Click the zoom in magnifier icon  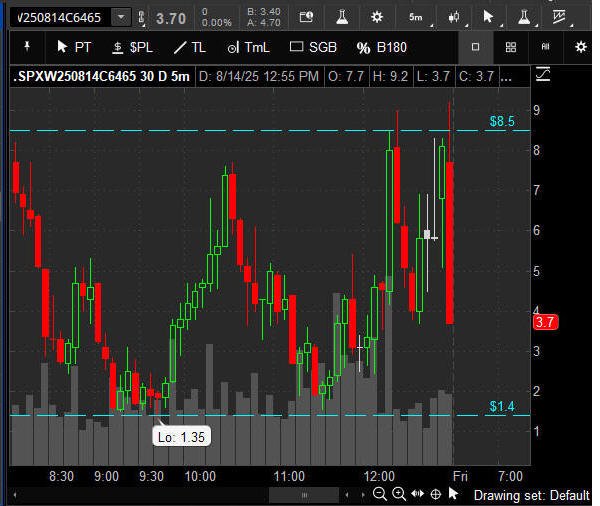(x=399, y=494)
